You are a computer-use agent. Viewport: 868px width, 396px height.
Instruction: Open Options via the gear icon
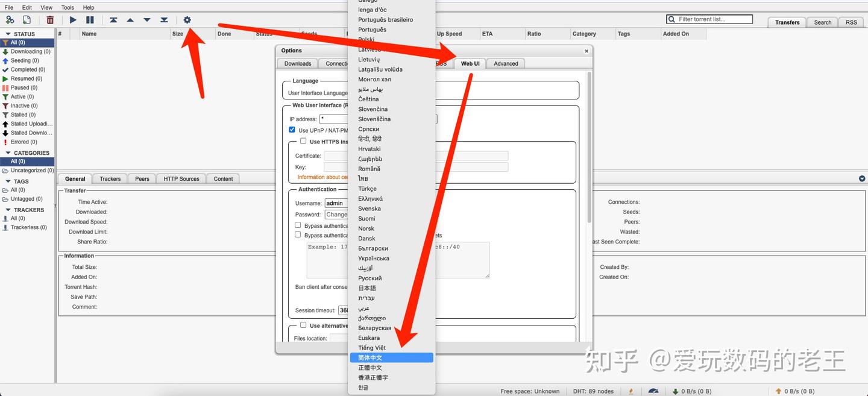tap(187, 20)
